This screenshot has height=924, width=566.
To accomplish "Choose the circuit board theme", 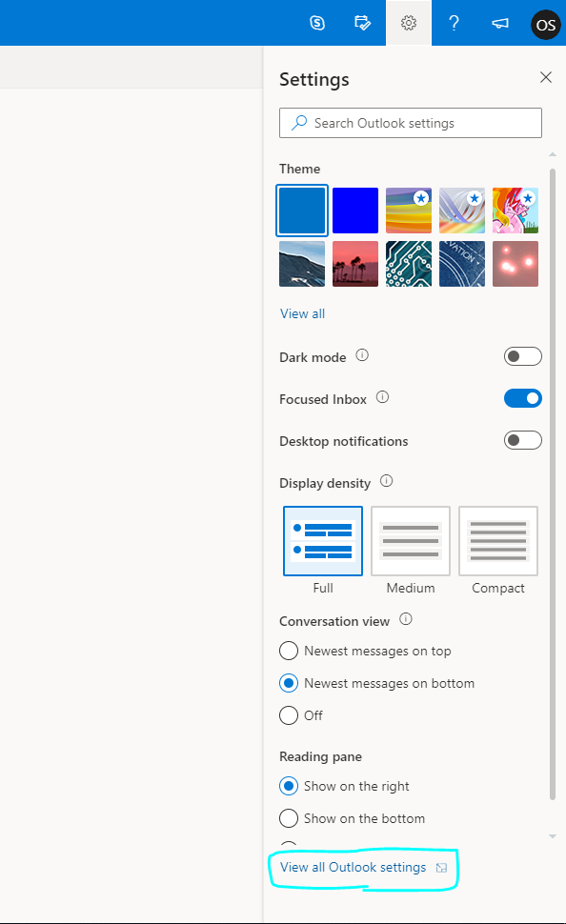I will pyautogui.click(x=409, y=264).
